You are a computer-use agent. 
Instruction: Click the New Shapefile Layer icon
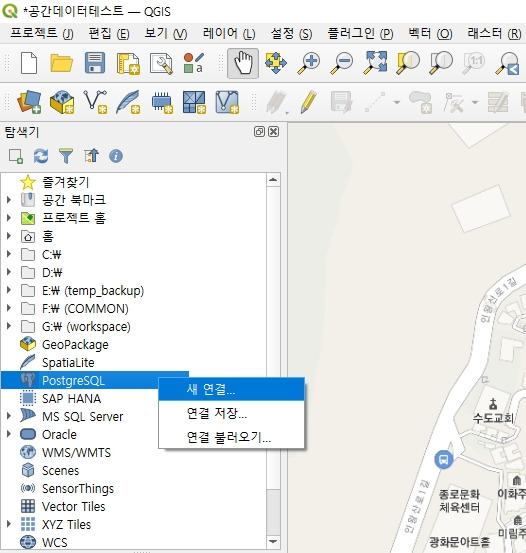[95, 102]
